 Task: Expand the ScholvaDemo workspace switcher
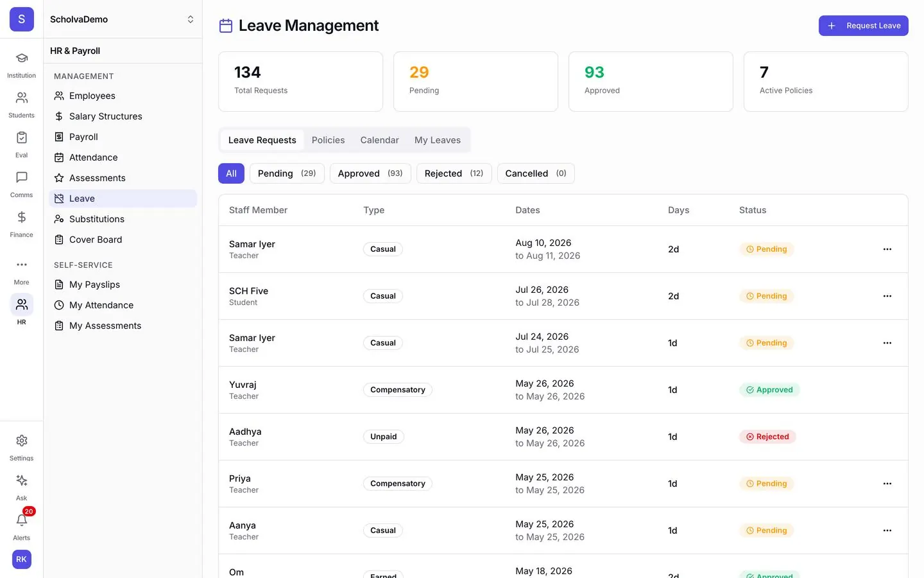coord(123,19)
